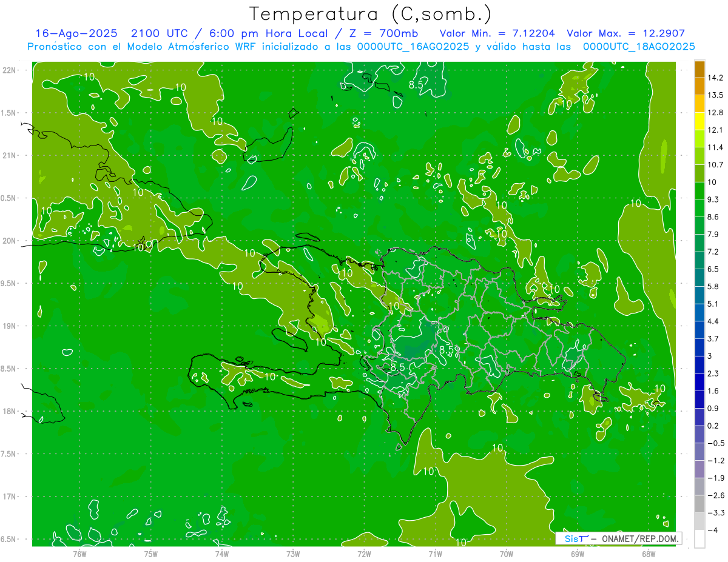728x562 pixels.
Task: Click the '0.9' color scale label
Action: (714, 408)
